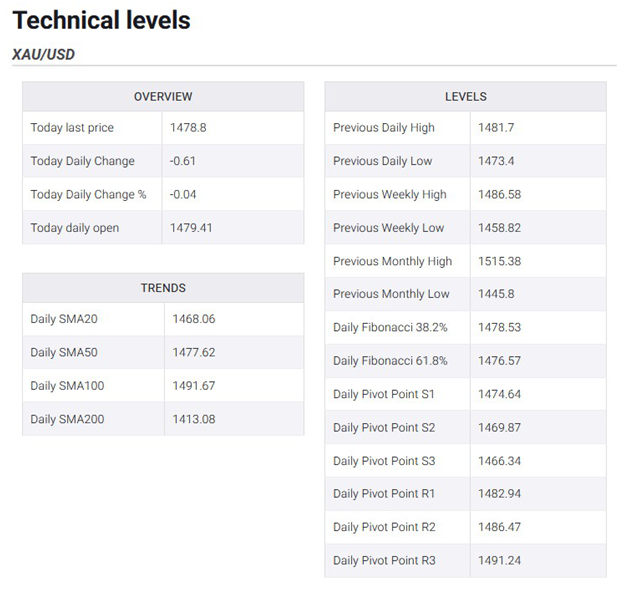Select the Previous Daily High value 1481.7
This screenshot has height=589, width=628.
point(496,128)
